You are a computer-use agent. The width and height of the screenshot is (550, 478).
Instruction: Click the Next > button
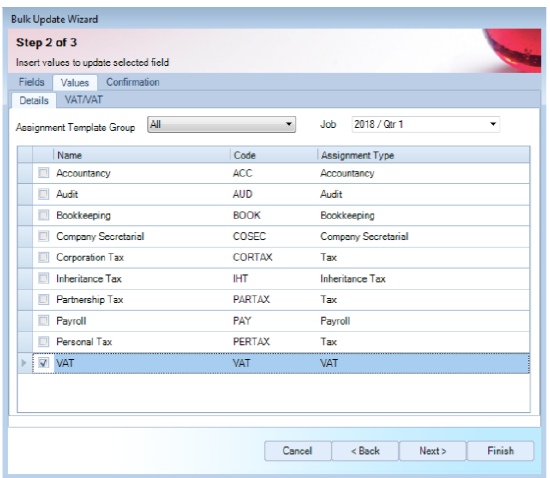coord(432,451)
